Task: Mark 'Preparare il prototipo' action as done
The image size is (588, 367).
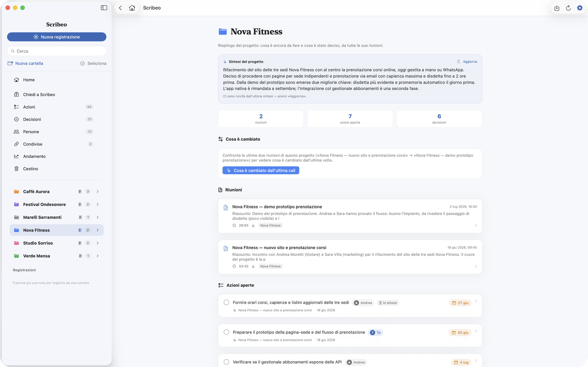Action: [x=226, y=332]
